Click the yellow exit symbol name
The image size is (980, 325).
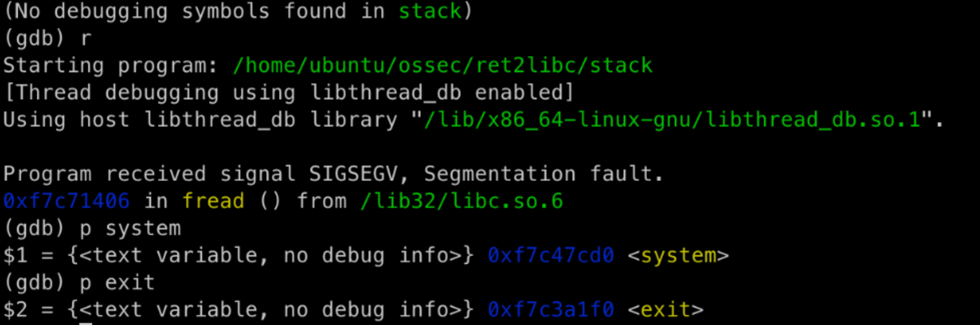(x=665, y=310)
